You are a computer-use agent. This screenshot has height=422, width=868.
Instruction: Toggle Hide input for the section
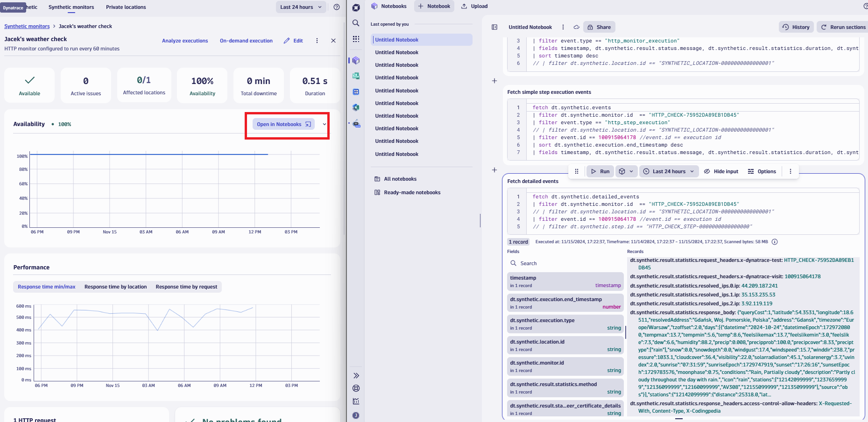(x=721, y=171)
